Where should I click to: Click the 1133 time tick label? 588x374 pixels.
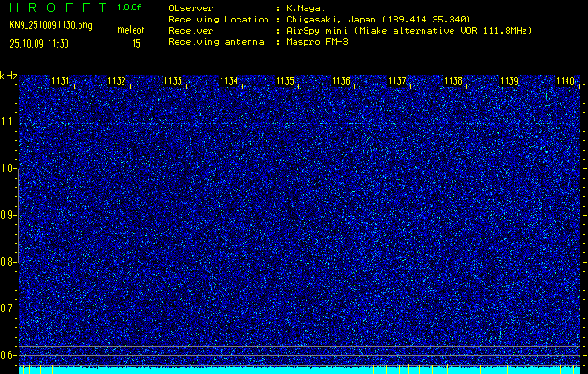pyautogui.click(x=173, y=81)
